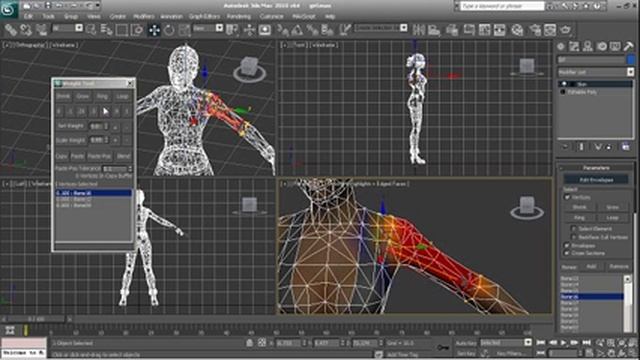Image resolution: width=640 pixels, height=360 pixels.
Task: Toggle the Vertices checkbox under Select
Action: (x=567, y=198)
